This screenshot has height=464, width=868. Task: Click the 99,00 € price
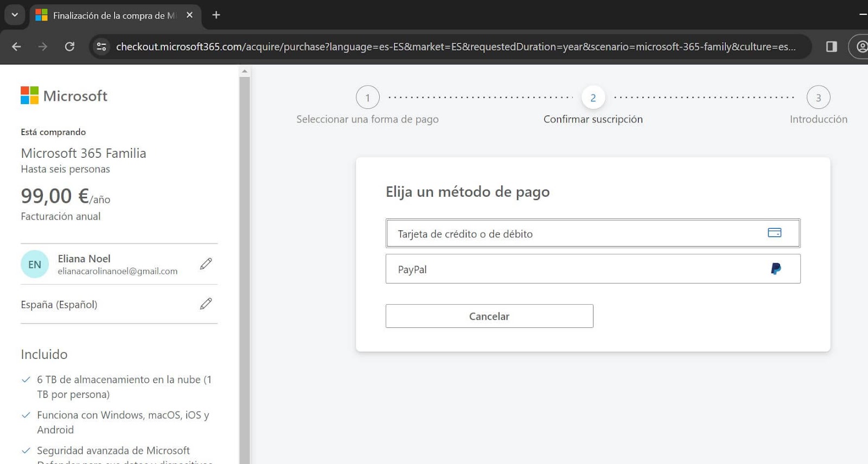click(x=55, y=196)
